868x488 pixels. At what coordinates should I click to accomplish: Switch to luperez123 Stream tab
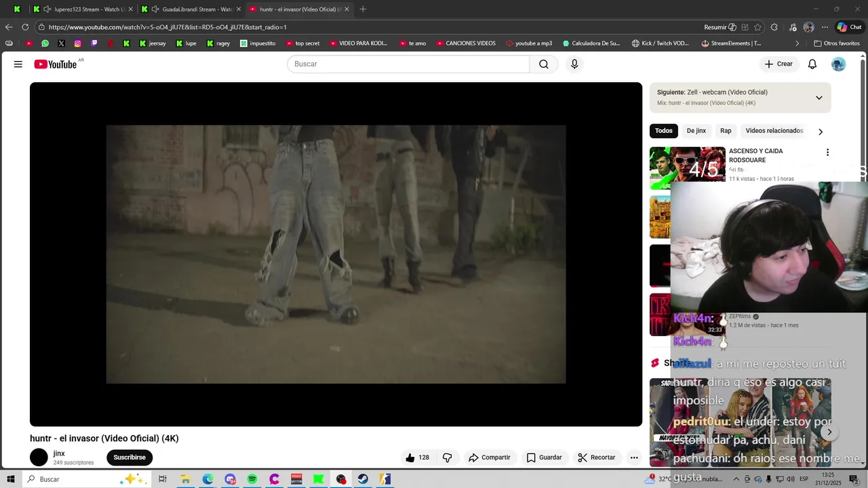click(x=83, y=9)
